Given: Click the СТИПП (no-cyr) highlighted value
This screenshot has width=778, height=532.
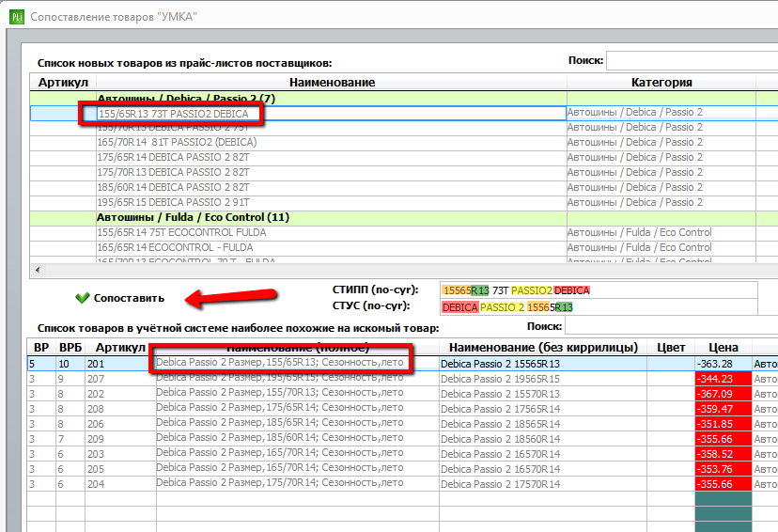Looking at the screenshot, I should point(516,290).
